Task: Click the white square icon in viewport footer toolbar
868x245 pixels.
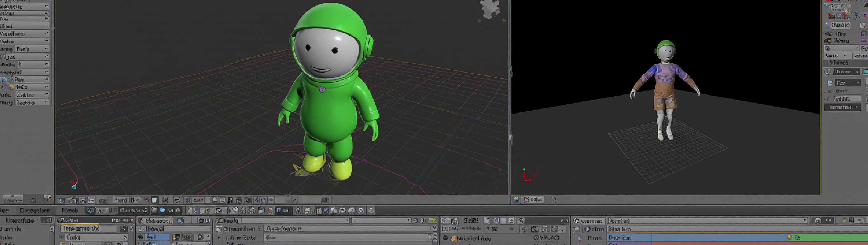Action: pos(155,200)
